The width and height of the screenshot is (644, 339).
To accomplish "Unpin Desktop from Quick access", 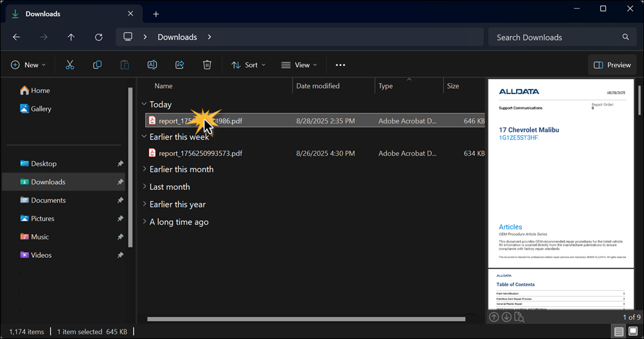I will (x=120, y=163).
